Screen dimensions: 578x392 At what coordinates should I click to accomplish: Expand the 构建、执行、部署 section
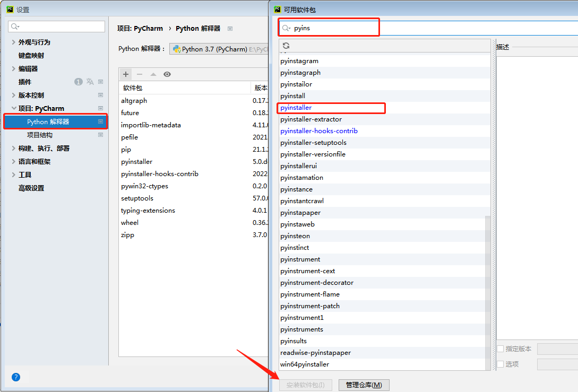[14, 148]
